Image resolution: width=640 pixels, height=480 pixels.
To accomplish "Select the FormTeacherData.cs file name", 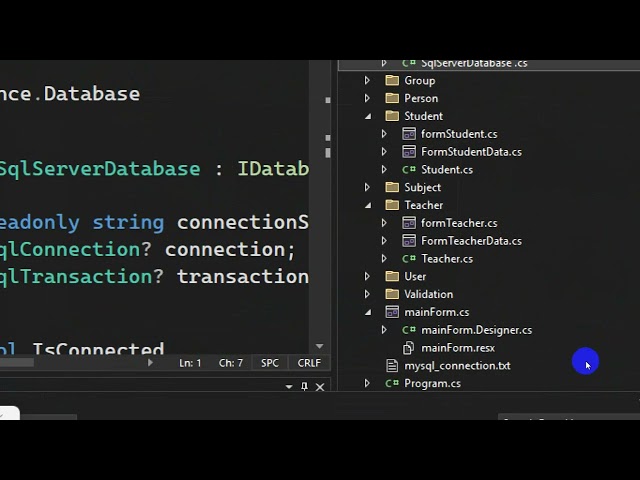I will [471, 241].
